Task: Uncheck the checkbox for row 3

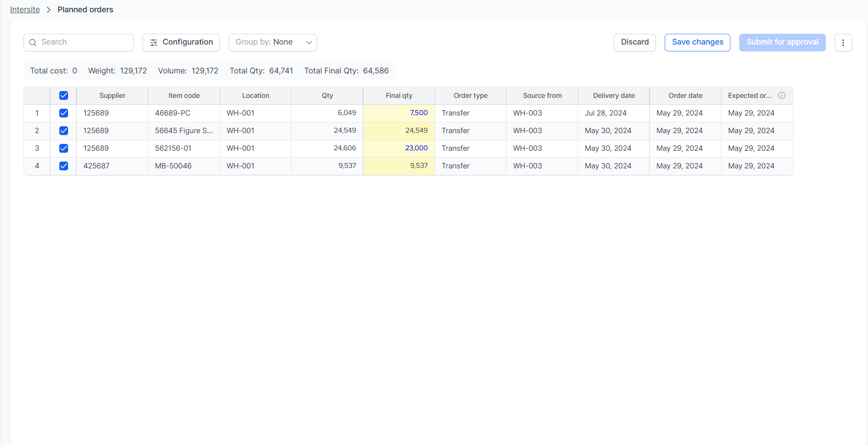Action: click(x=64, y=148)
